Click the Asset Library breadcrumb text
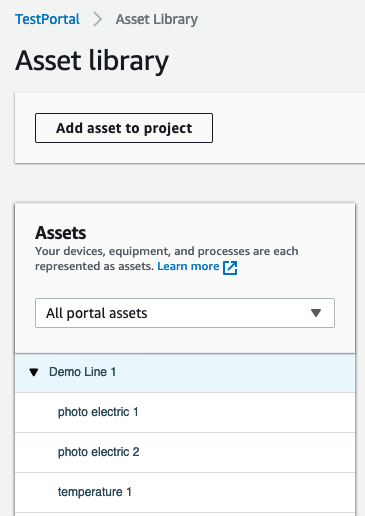 click(157, 19)
